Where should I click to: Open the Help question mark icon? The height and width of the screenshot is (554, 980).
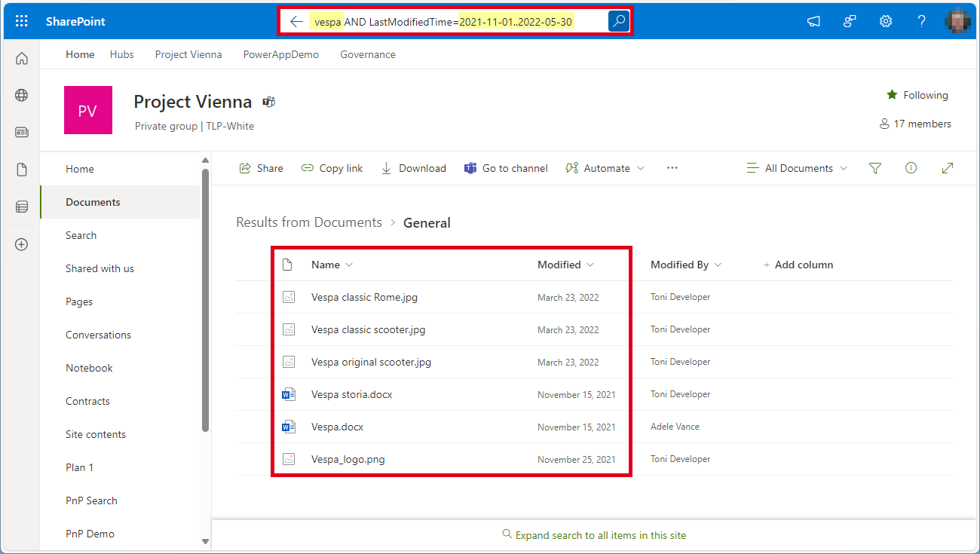[922, 20]
